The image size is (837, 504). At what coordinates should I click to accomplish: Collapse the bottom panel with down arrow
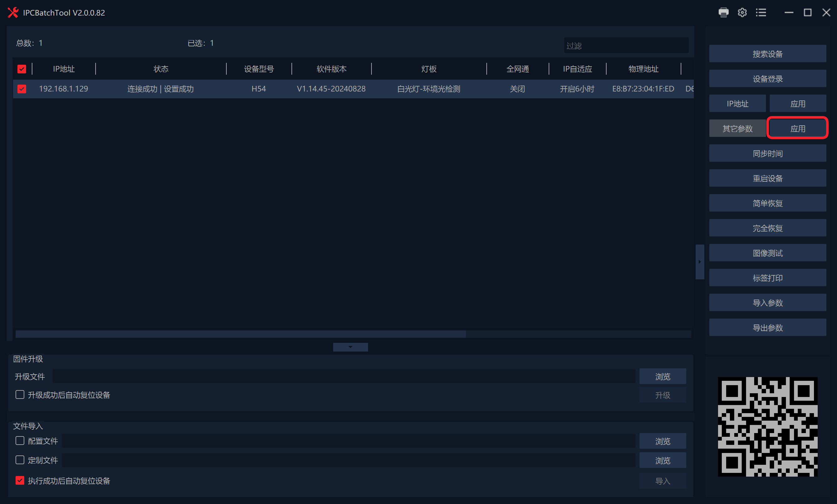pyautogui.click(x=350, y=347)
